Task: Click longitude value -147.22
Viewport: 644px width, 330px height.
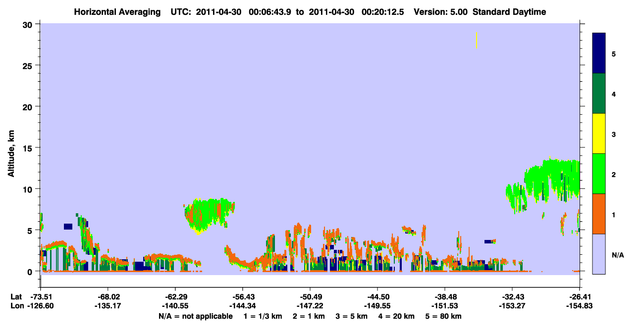Action: pos(310,306)
